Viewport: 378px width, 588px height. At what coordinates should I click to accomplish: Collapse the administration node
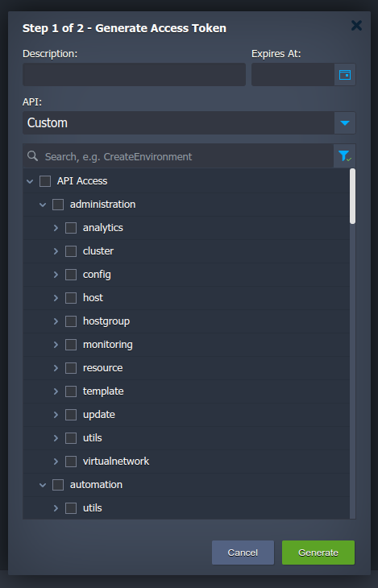(43, 205)
